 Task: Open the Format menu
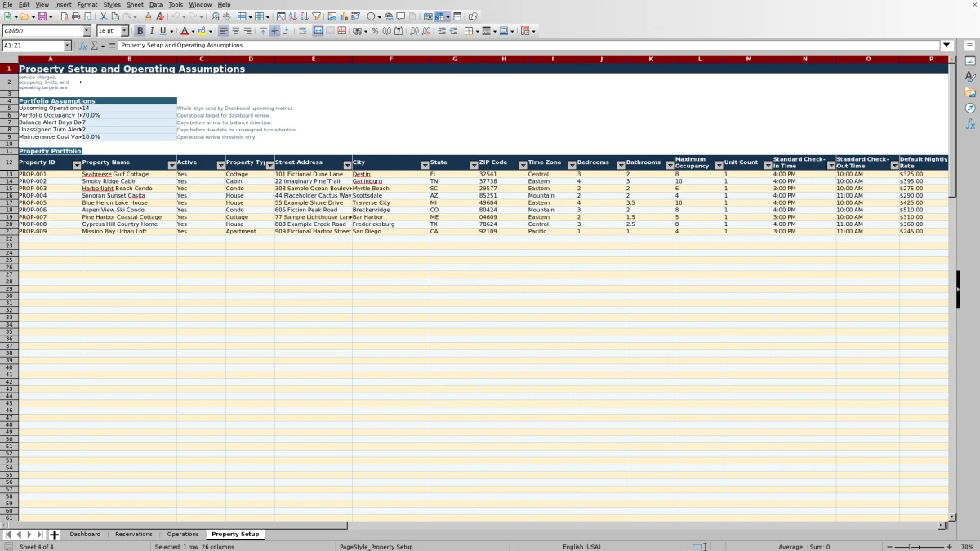coord(87,5)
